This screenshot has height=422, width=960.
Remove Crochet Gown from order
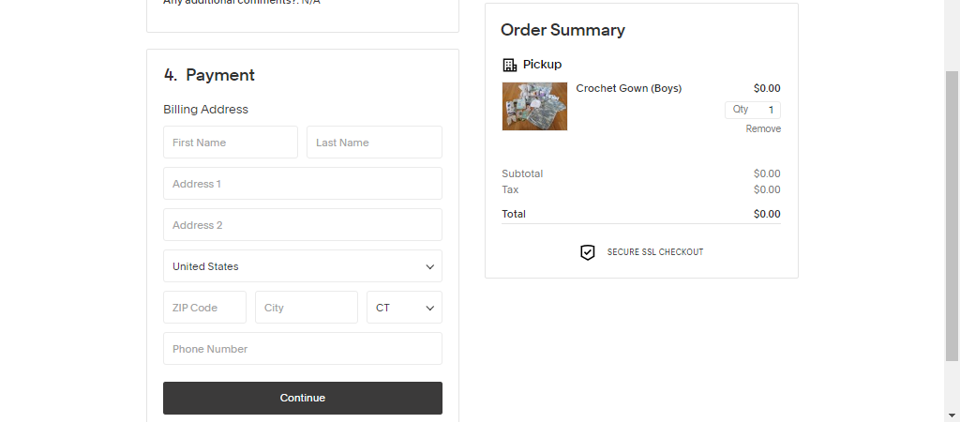(x=763, y=129)
